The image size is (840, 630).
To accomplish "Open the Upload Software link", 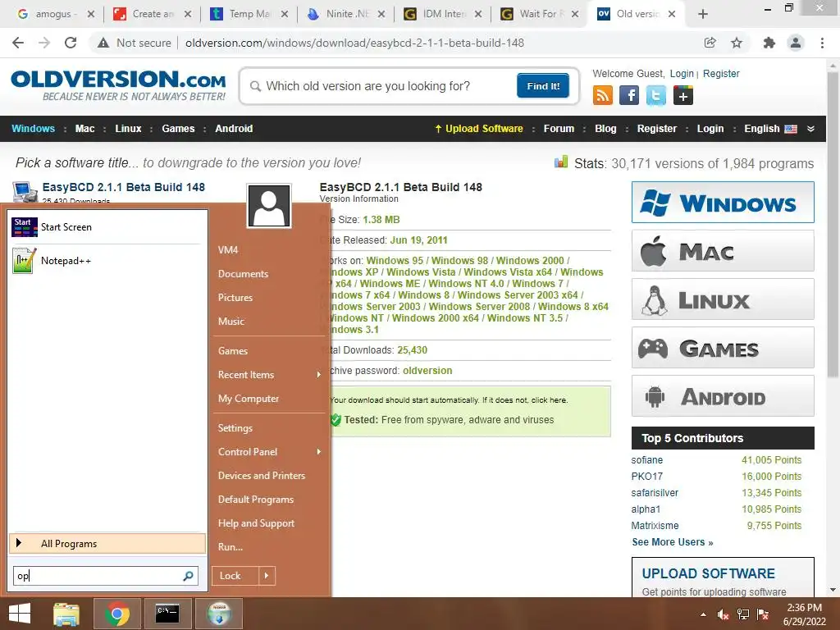I will tap(479, 129).
